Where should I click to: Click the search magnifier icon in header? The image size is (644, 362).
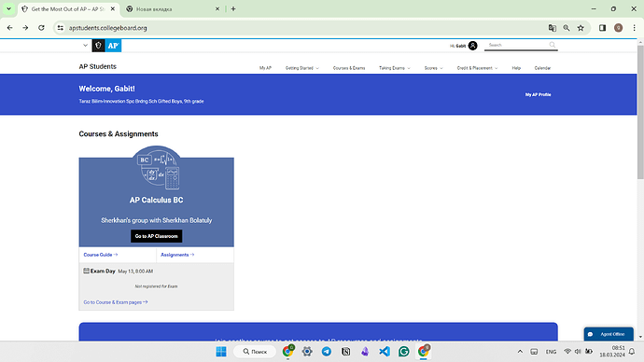point(553,45)
